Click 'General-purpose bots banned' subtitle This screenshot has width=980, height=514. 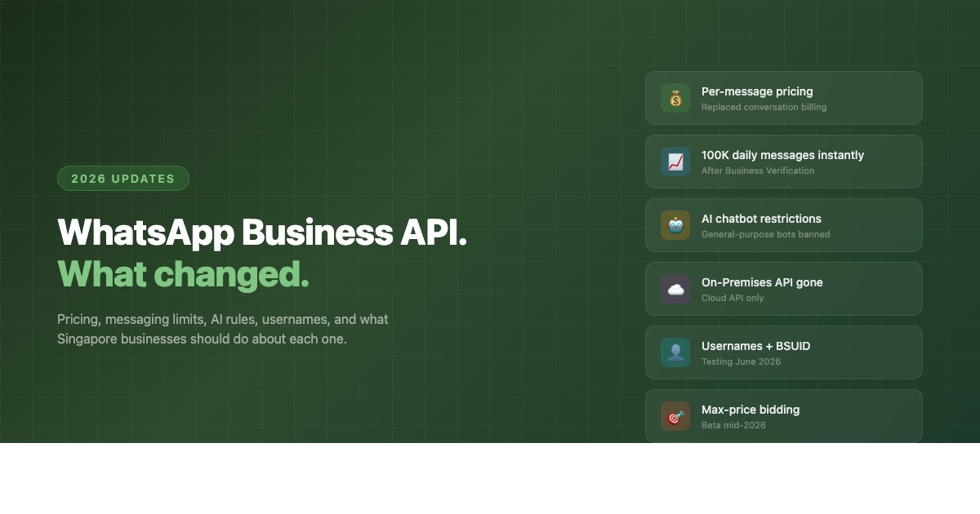click(765, 234)
